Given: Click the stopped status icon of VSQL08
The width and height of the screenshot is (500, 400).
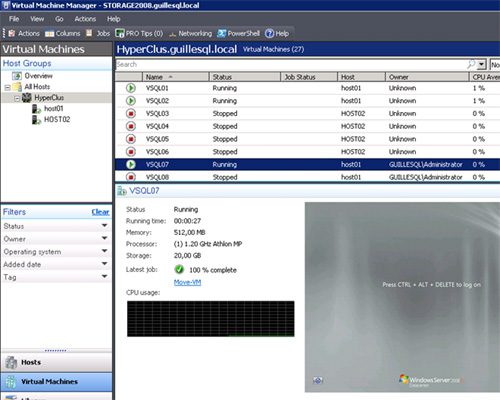Looking at the screenshot, I should click(x=131, y=177).
